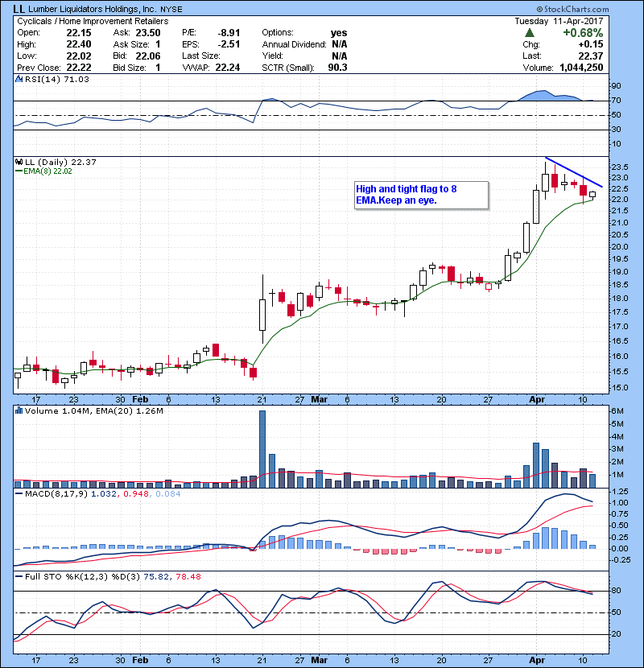This screenshot has height=668, width=644.
Task: Click the 23.5 label on the price axis
Action: tap(619, 167)
